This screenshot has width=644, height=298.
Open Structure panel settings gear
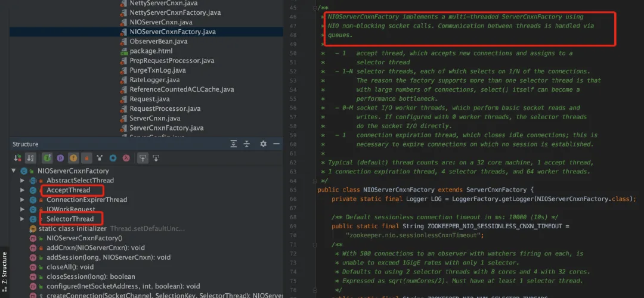[264, 144]
